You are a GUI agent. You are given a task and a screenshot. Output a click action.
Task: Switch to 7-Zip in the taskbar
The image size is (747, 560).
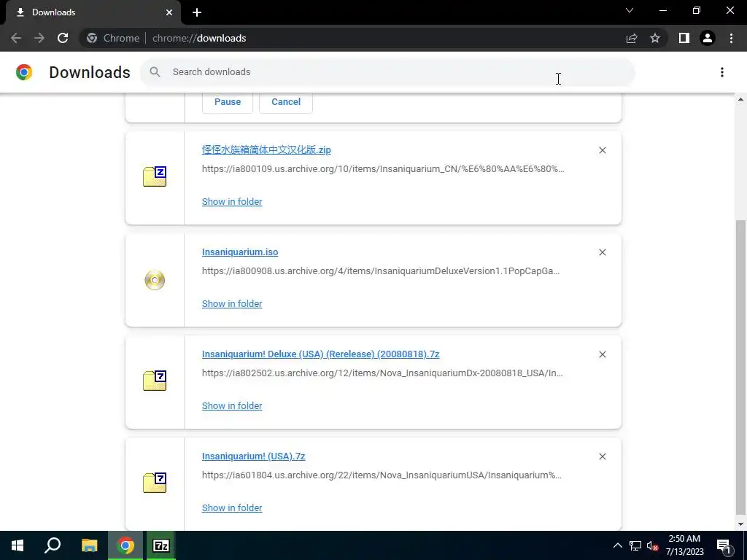pos(161,545)
